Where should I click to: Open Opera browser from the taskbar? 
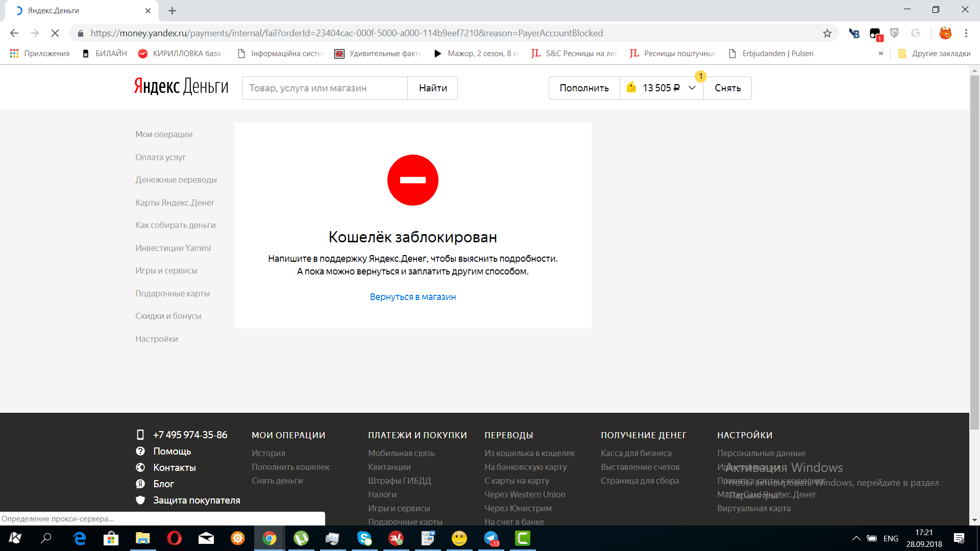(174, 538)
